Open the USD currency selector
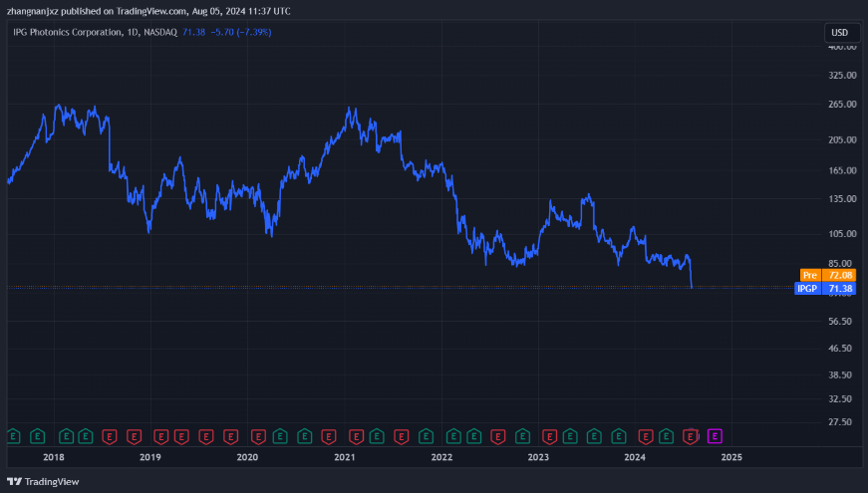868x493 pixels. tap(841, 33)
